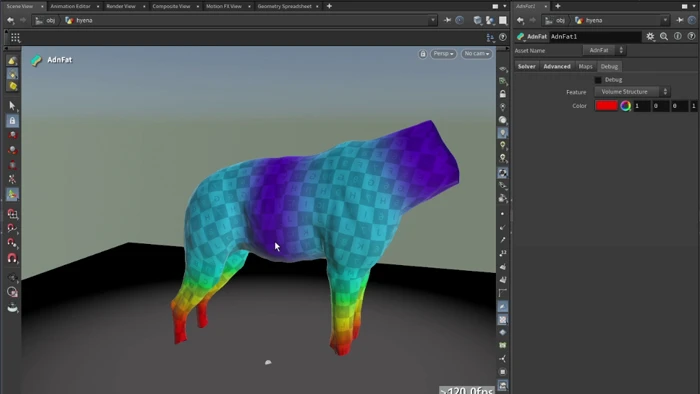Image resolution: width=700 pixels, height=394 pixels.
Task: Click the first Color value field showing 1
Action: click(x=642, y=106)
